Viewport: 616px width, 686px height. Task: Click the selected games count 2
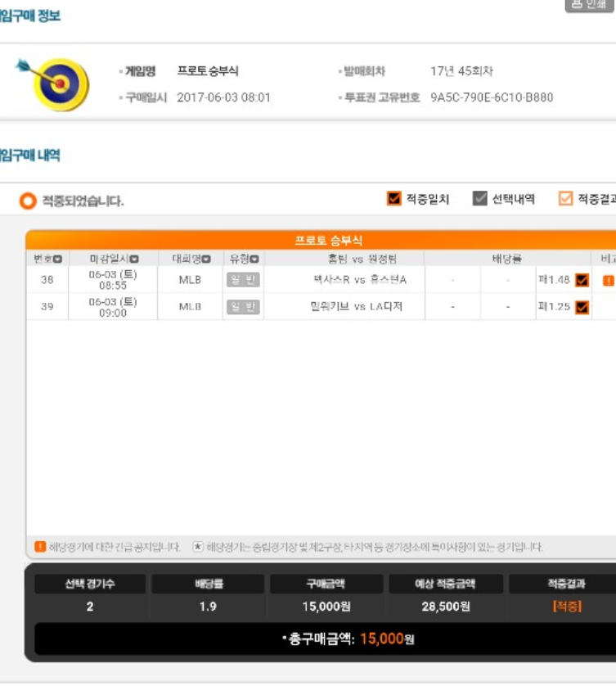[90, 607]
